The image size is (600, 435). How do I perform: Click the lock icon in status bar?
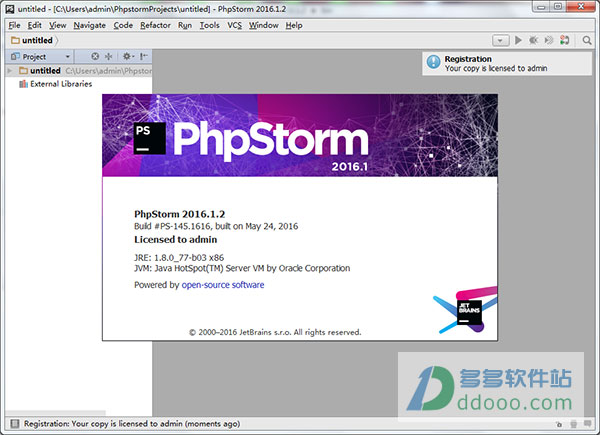tap(559, 424)
